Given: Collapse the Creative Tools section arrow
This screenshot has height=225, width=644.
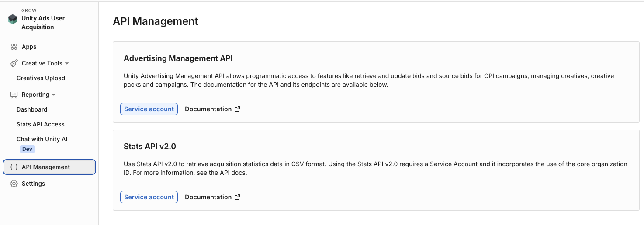Looking at the screenshot, I should [x=67, y=63].
